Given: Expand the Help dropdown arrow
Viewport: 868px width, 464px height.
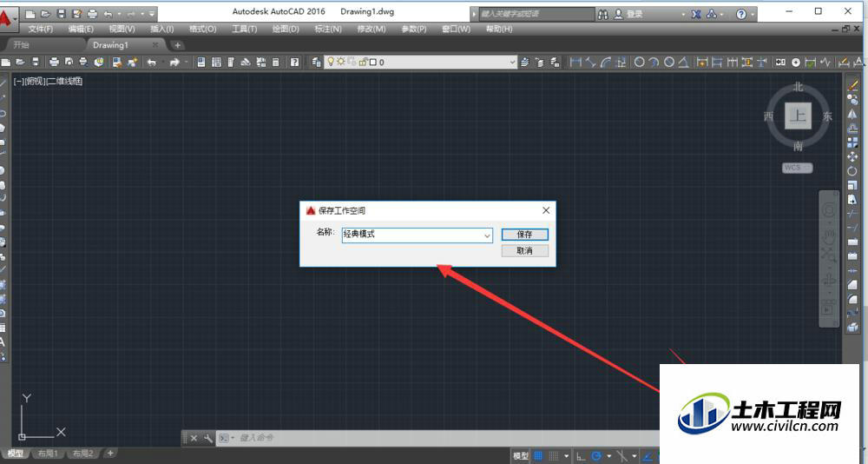Looking at the screenshot, I should tap(753, 15).
